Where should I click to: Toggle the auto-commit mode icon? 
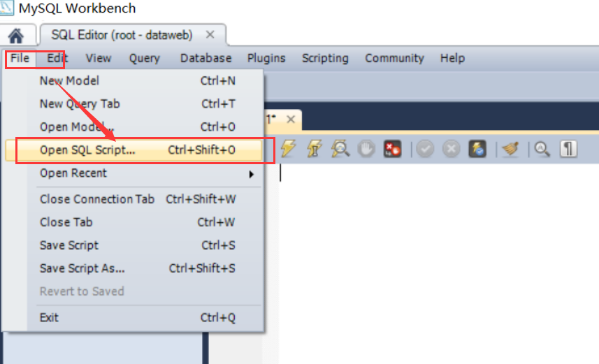(x=477, y=149)
